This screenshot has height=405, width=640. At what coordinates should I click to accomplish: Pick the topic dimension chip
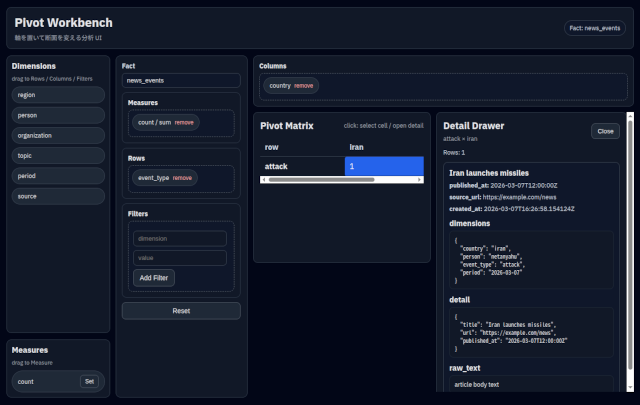58,156
